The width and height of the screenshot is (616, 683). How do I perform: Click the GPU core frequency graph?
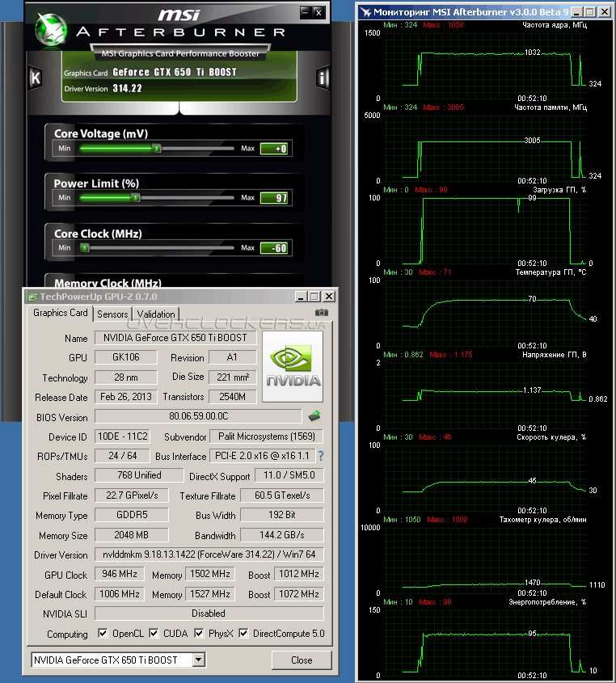point(485,65)
